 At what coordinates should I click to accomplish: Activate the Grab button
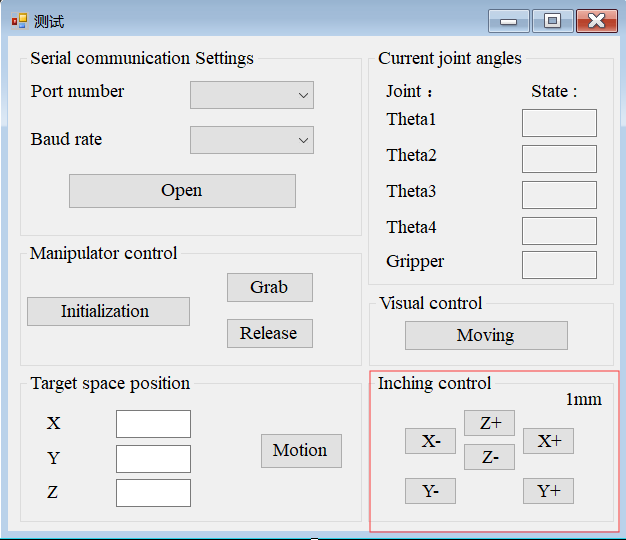(x=270, y=287)
